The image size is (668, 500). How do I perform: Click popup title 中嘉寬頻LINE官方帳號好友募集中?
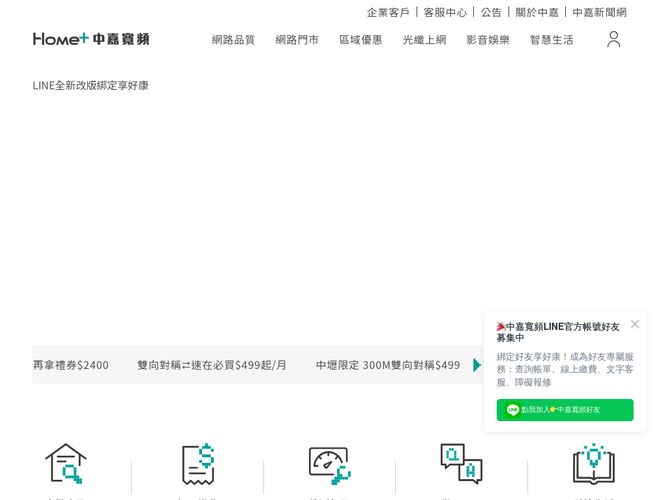558,332
